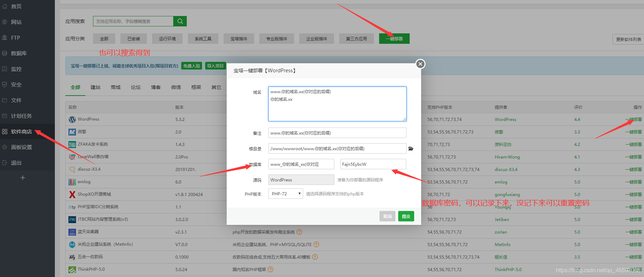The image size is (644, 277).
Task: Click help icon beside 蓝天采集器 description
Action: click(x=299, y=232)
